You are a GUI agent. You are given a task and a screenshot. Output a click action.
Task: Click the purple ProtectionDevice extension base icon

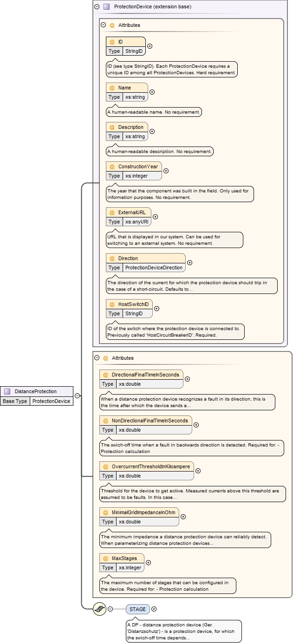click(107, 7)
